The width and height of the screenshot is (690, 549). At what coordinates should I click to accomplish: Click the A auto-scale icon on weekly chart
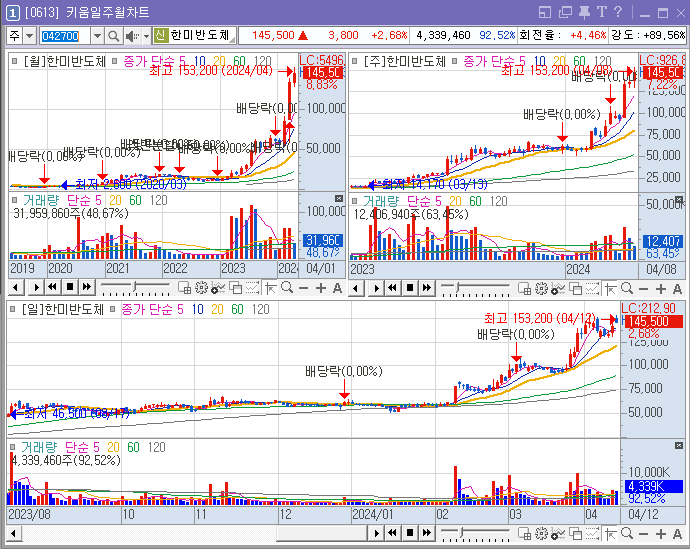(x=677, y=289)
